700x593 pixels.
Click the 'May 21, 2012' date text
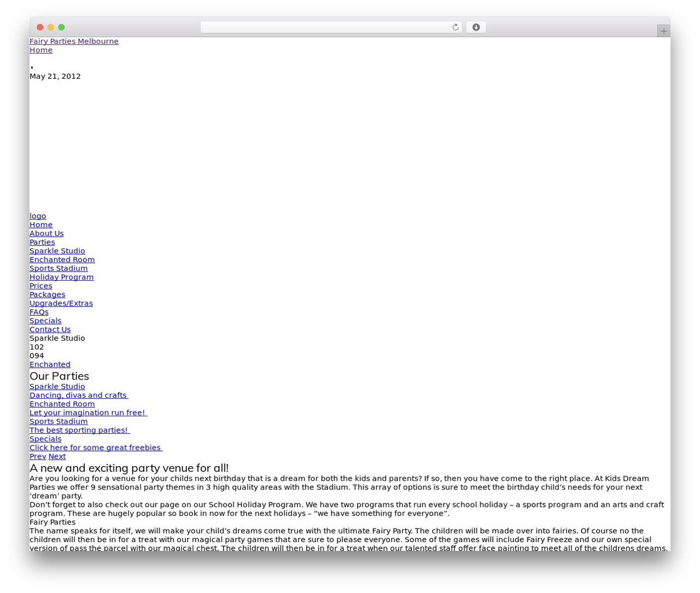(55, 77)
